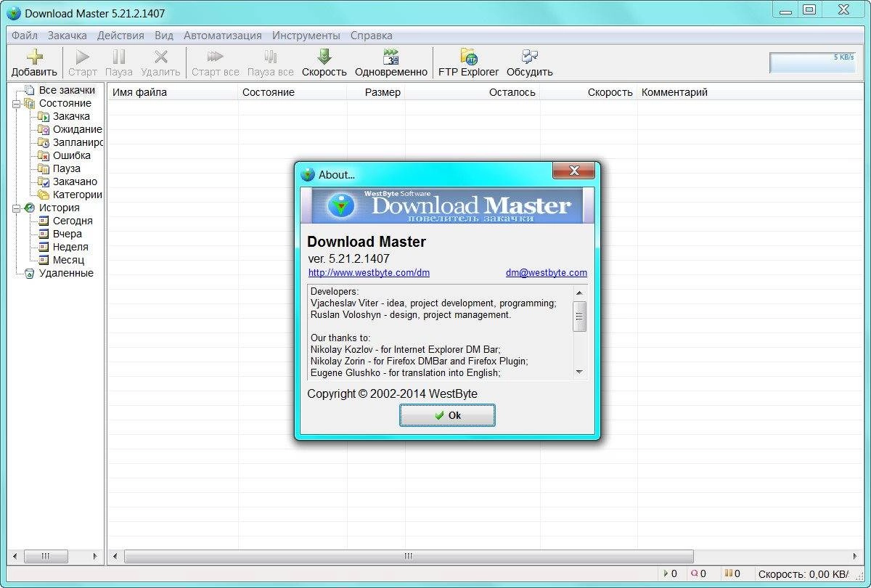Open the Справка menu
The height and width of the screenshot is (588, 871).
click(x=371, y=35)
